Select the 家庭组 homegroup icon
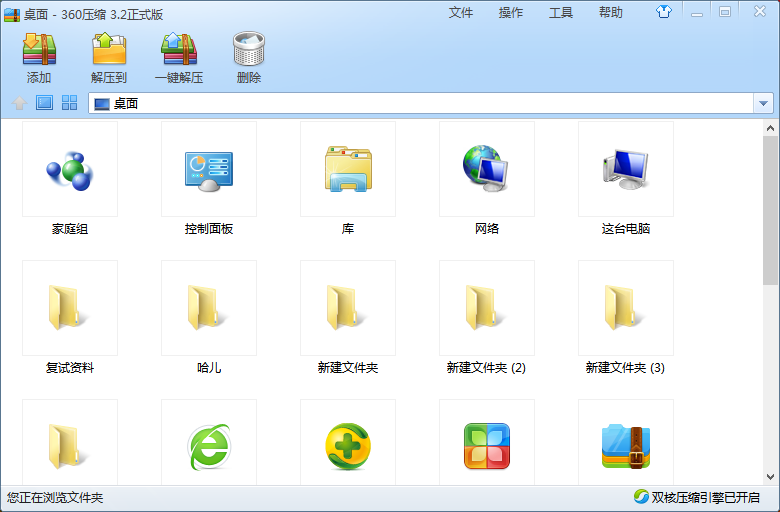780x512 pixels. click(70, 169)
